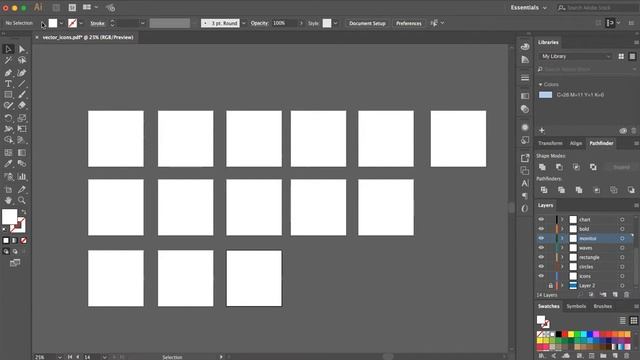This screenshot has width=640, height=360.
Task: Set fill to None in toolbox
Action: (24, 240)
